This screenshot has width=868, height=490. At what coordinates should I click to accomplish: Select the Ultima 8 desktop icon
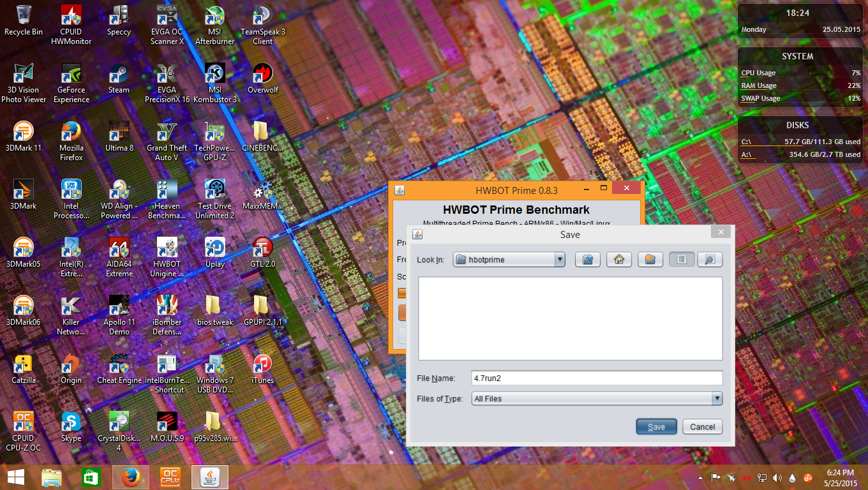[119, 137]
